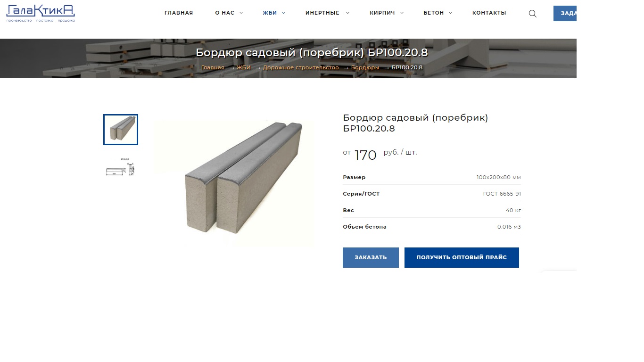
Task: Click the large curb product image
Action: click(233, 183)
